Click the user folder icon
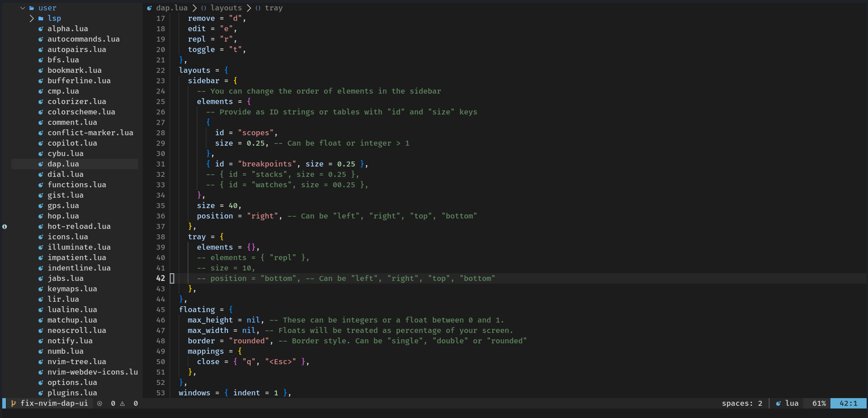The width and height of the screenshot is (868, 418). (32, 8)
